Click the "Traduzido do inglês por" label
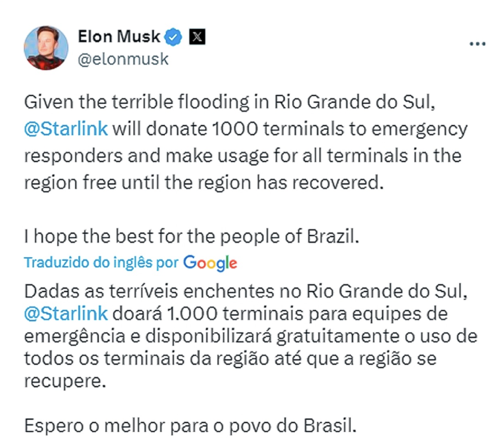Screen dimensions: 504x446 point(101,262)
